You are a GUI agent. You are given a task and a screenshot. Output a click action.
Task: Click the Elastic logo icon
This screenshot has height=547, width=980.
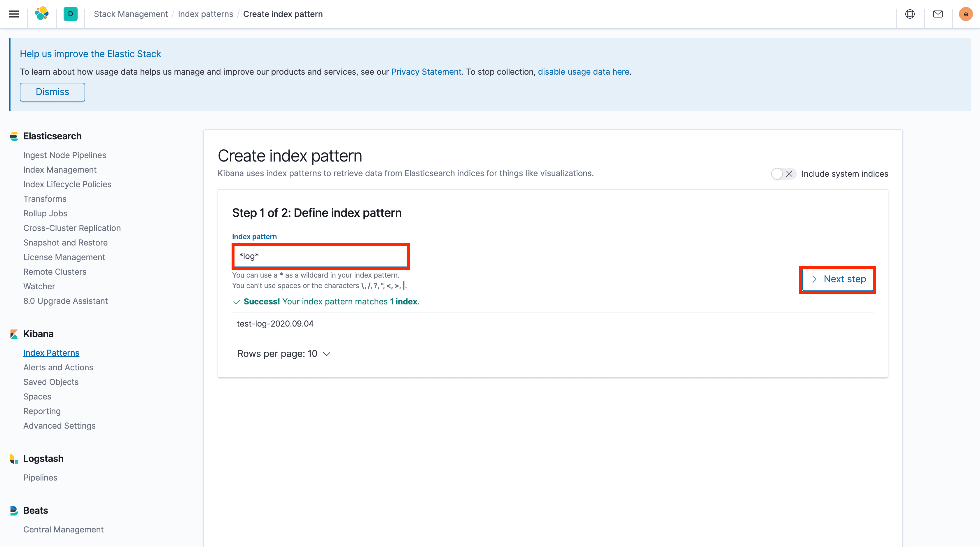pos(42,14)
